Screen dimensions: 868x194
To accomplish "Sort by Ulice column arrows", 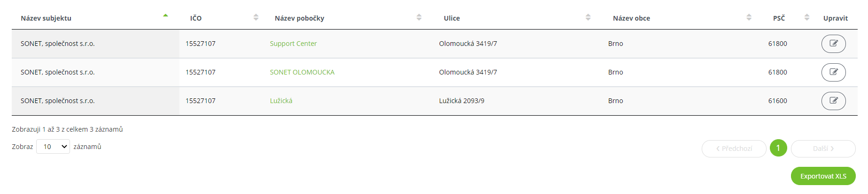I will coord(588,17).
